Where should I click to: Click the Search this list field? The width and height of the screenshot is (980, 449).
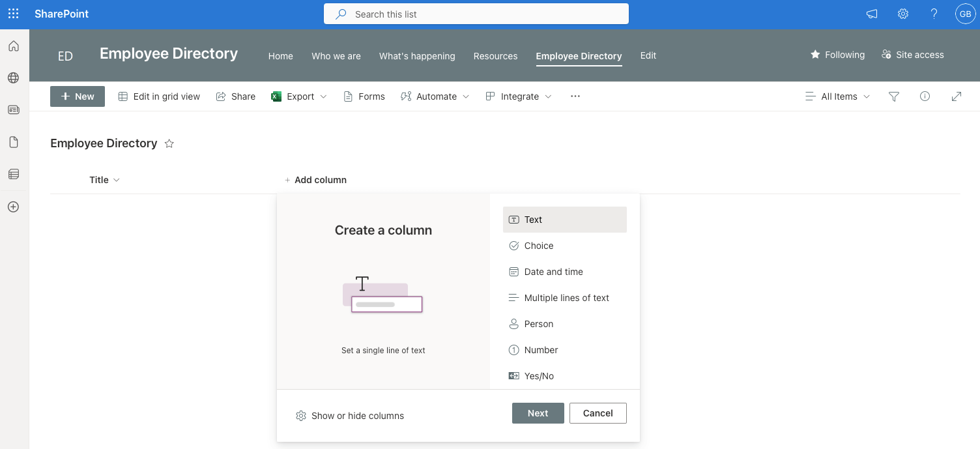pos(476,14)
